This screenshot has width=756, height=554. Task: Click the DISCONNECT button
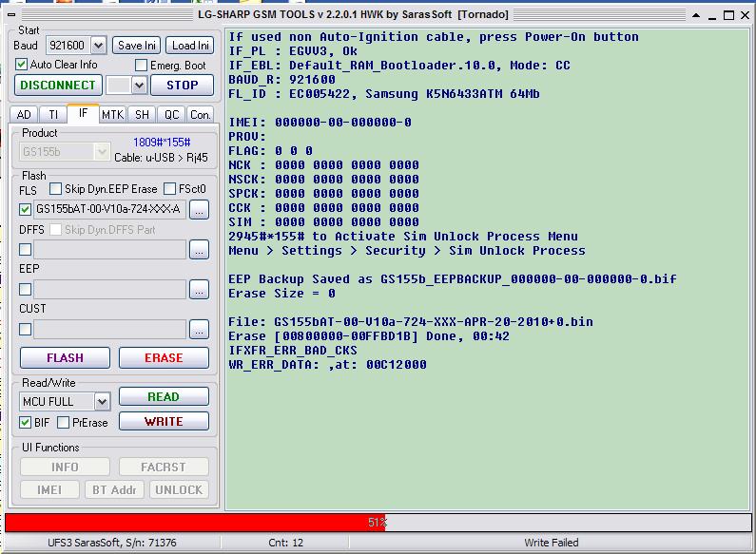click(x=58, y=86)
